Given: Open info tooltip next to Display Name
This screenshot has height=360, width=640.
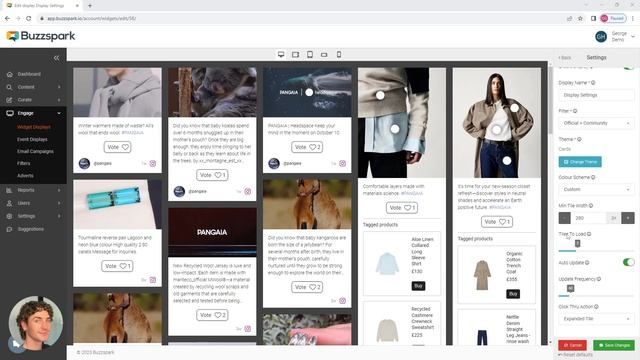Looking at the screenshot, I should click(x=593, y=82).
